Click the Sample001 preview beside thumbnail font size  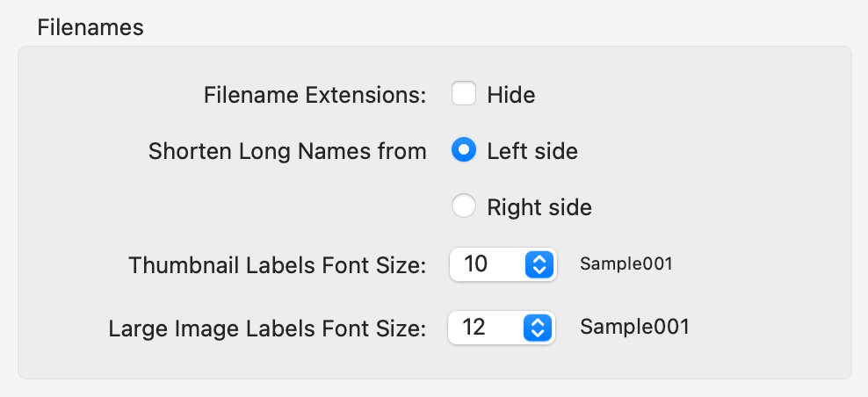tap(626, 263)
